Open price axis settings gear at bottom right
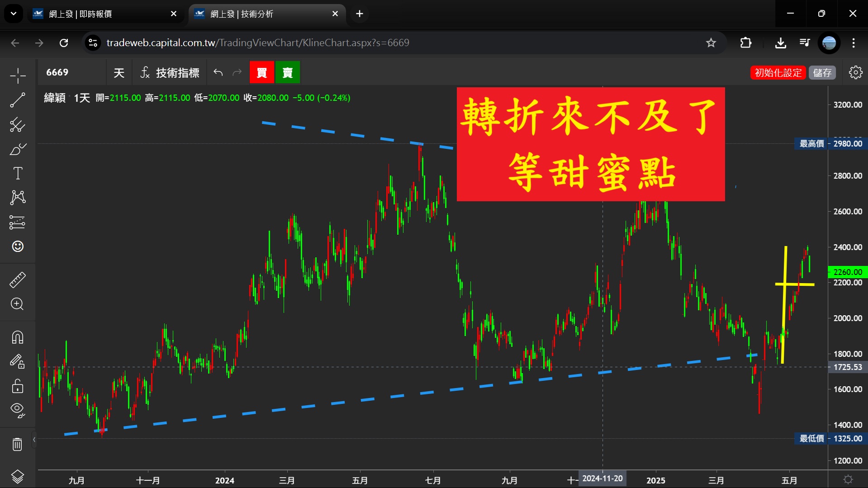Screen dimensions: 868x488 click(x=848, y=479)
